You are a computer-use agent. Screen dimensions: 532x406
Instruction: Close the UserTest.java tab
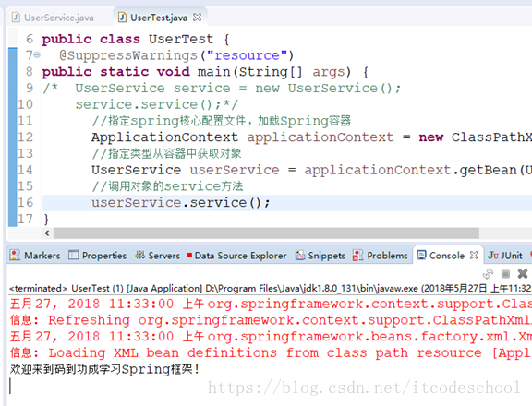coord(197,17)
